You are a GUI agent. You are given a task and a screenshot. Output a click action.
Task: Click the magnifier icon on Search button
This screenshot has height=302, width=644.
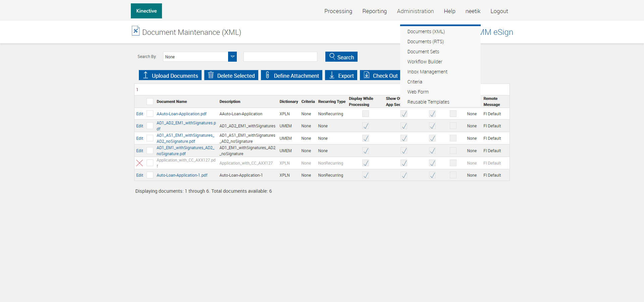pos(332,56)
